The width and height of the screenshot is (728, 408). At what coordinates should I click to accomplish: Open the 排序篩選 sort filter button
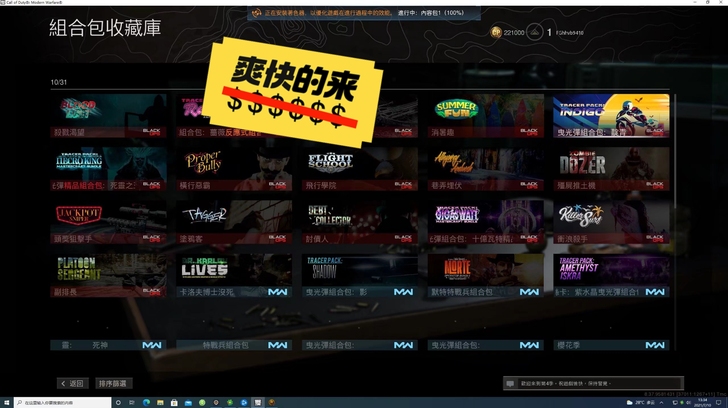[113, 383]
